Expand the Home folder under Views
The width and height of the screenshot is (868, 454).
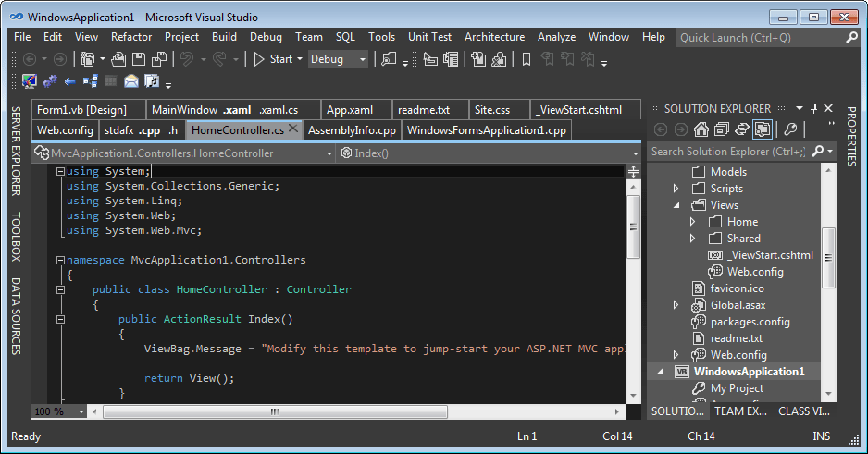pyautogui.click(x=692, y=222)
